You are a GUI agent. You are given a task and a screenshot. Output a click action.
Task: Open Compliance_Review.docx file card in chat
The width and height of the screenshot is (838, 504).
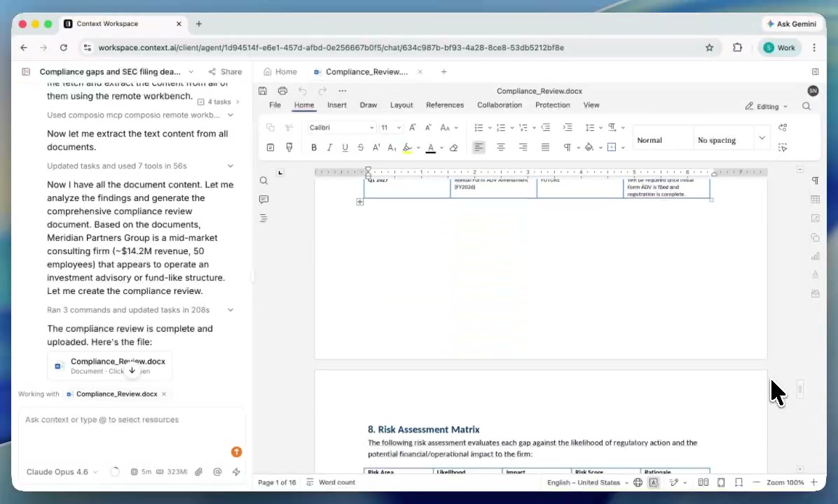pos(109,365)
